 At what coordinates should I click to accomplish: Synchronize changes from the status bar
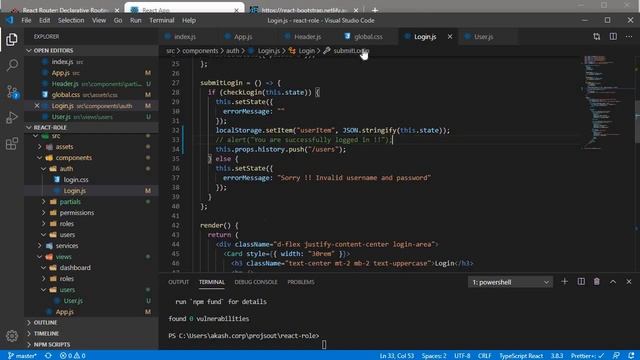pos(48,356)
